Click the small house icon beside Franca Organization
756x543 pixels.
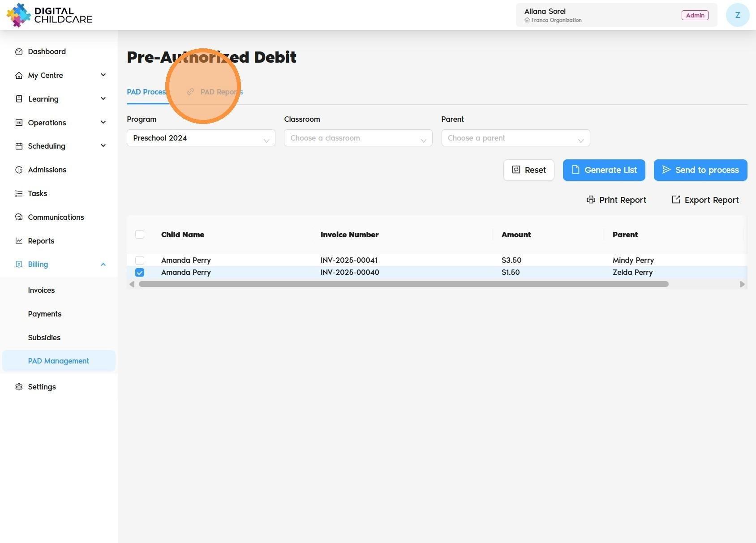click(x=527, y=20)
